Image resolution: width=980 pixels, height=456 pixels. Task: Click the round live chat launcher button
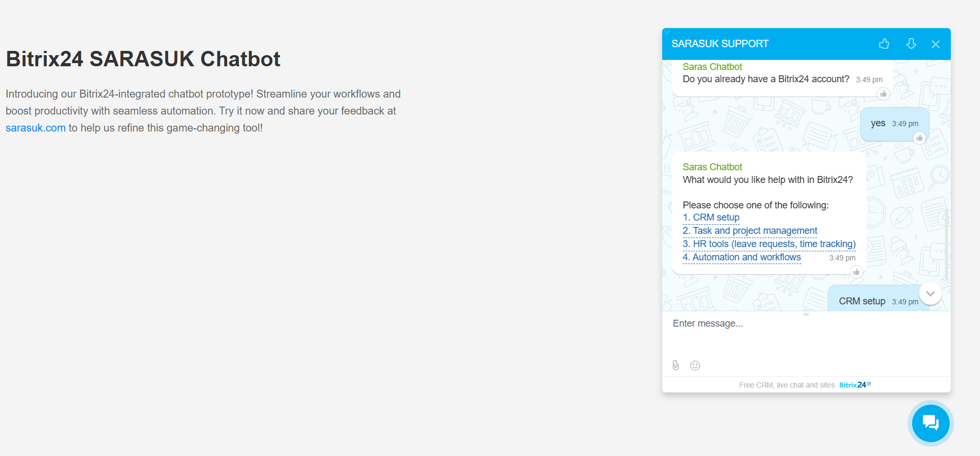point(931,423)
